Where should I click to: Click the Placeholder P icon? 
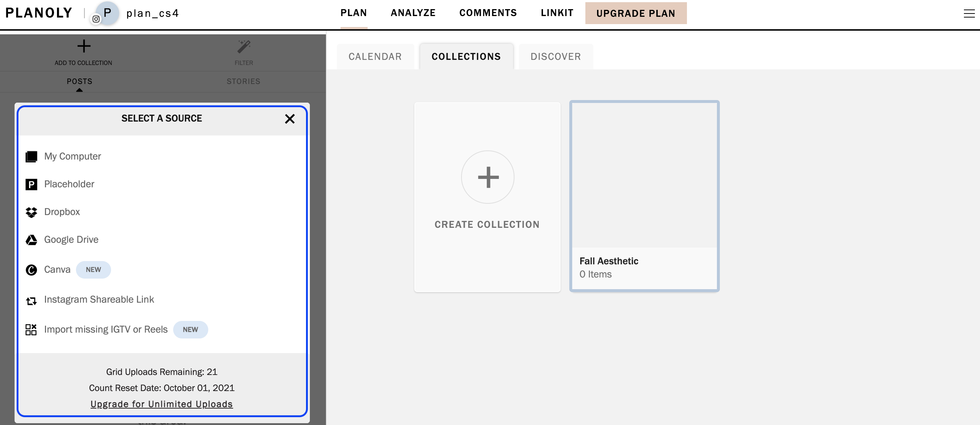pos(31,184)
